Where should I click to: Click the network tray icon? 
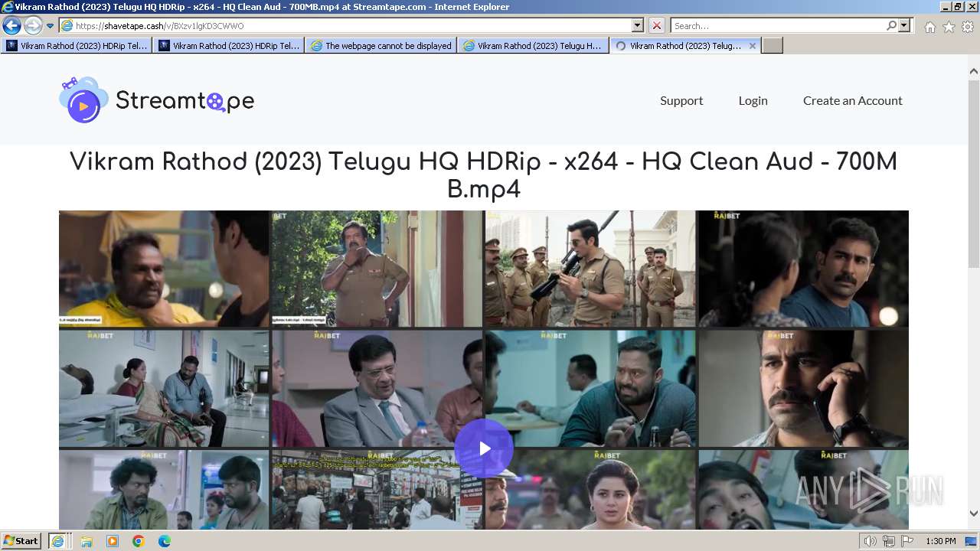889,541
